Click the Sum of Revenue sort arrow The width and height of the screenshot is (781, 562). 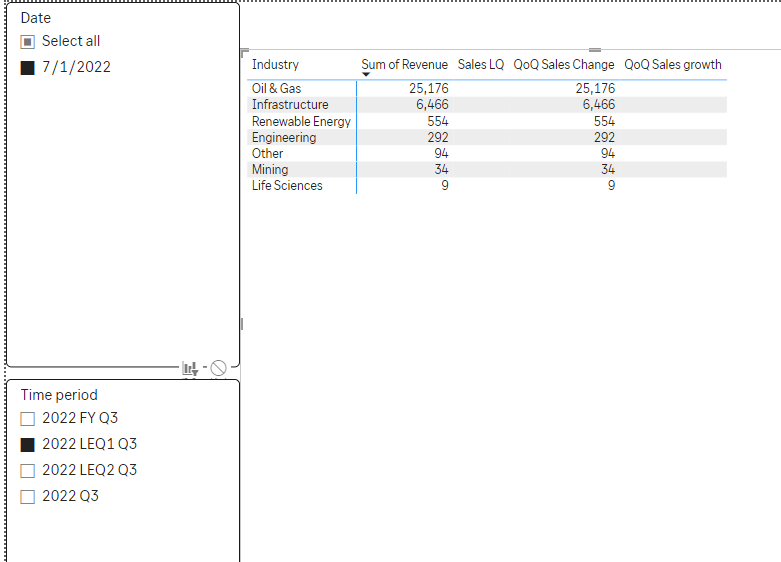pos(366,75)
